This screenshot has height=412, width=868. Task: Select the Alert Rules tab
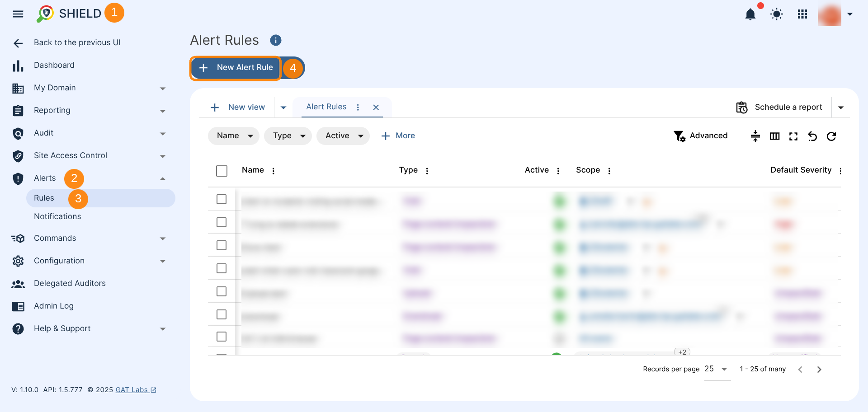tap(326, 107)
